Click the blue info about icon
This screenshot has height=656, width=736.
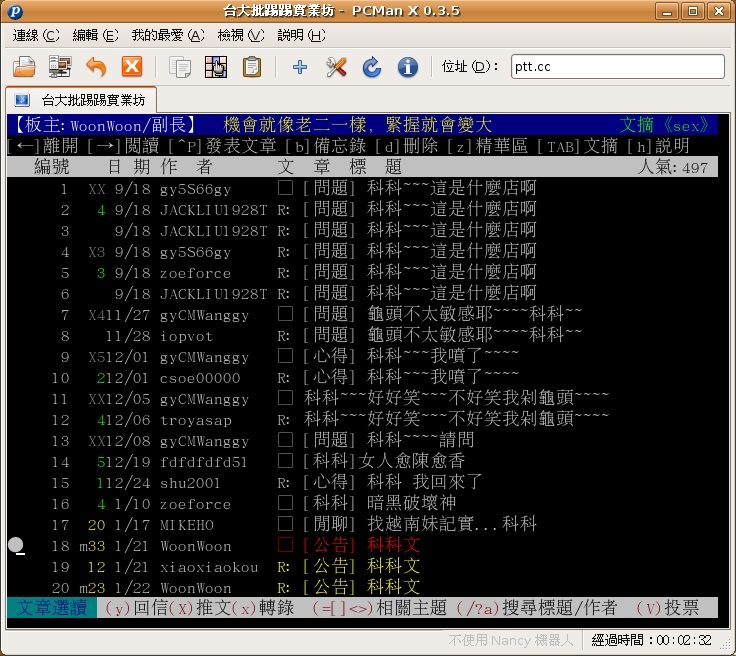coord(407,67)
